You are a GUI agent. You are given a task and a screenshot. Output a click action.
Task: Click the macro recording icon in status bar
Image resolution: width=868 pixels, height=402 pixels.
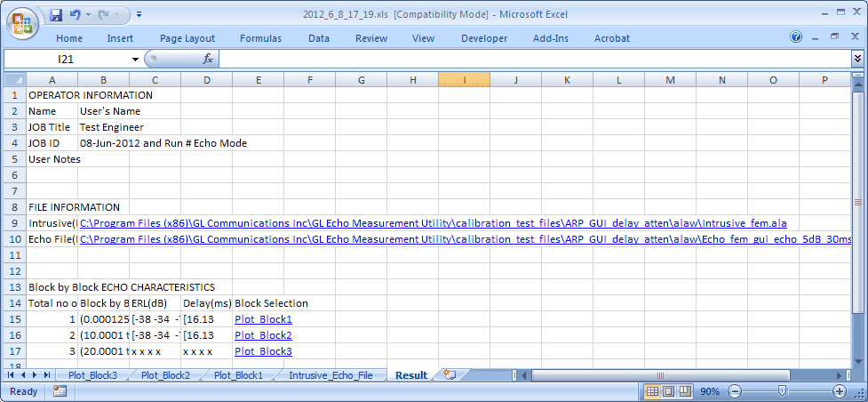(60, 391)
